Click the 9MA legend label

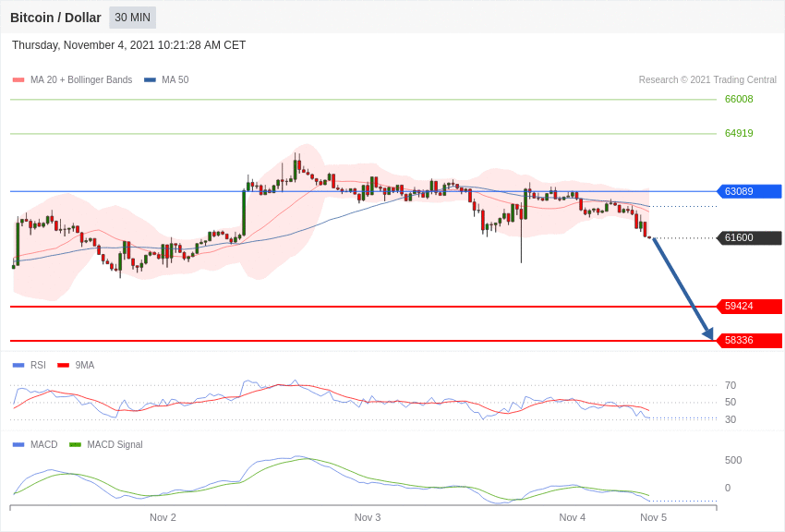(85, 366)
